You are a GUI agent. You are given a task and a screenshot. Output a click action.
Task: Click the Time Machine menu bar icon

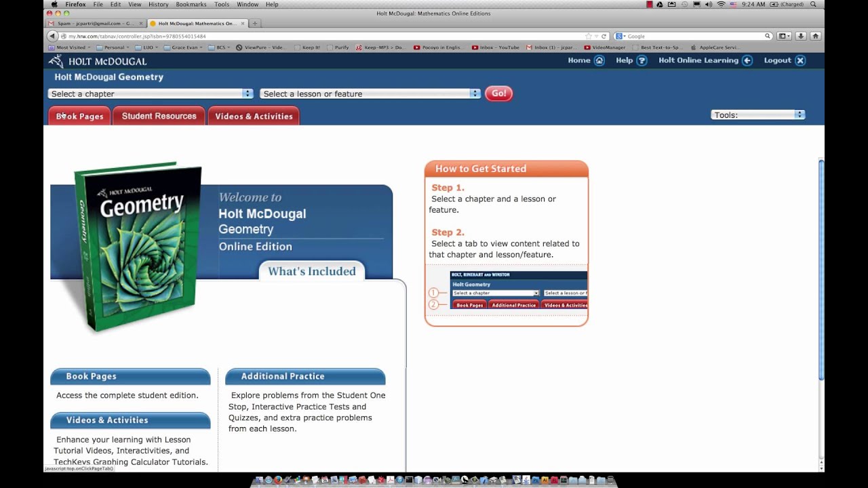pyautogui.click(x=683, y=4)
